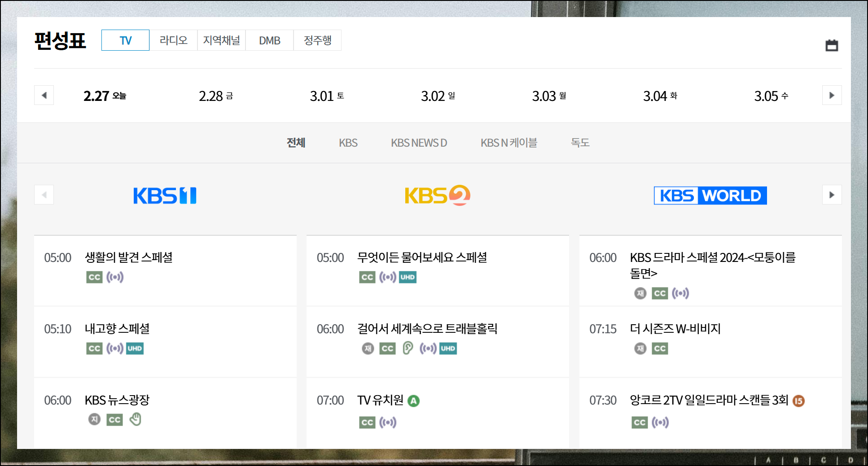
Task: Open program 생활의 발견 스페셜
Action: point(129,257)
